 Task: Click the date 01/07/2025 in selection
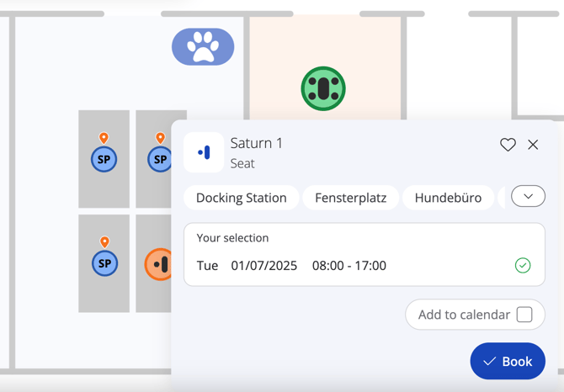click(x=264, y=266)
